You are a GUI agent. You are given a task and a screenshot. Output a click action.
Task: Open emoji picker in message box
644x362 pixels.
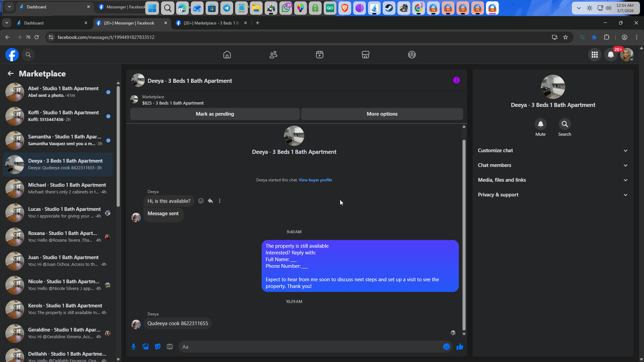[446, 347]
